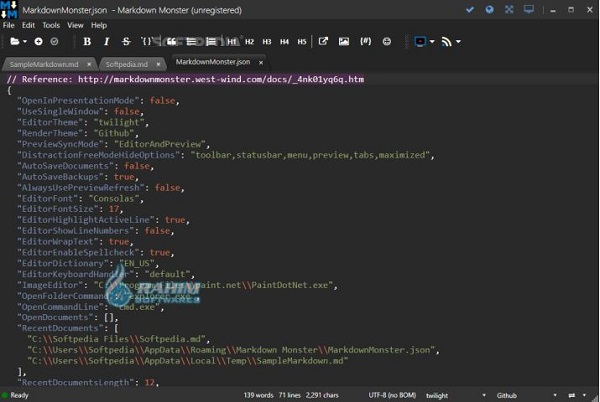Expand the open folder dropdown arrow
Image resolution: width=600 pixels, height=402 pixels.
[x=26, y=42]
